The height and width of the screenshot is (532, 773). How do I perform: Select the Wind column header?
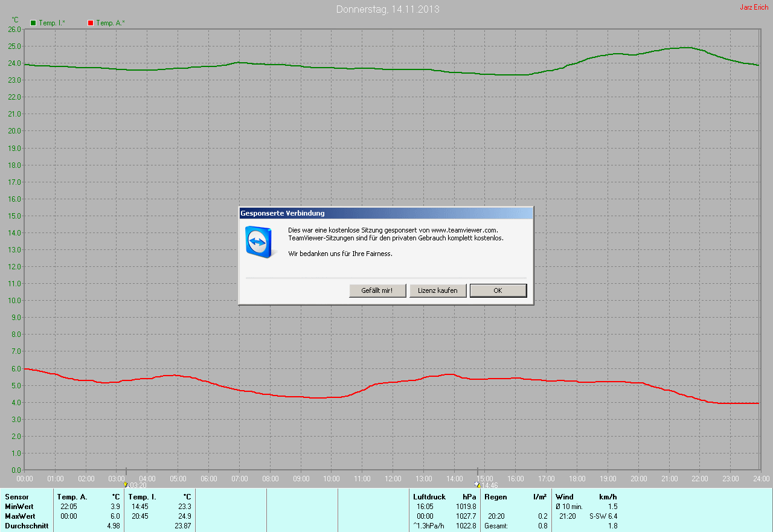pos(565,497)
